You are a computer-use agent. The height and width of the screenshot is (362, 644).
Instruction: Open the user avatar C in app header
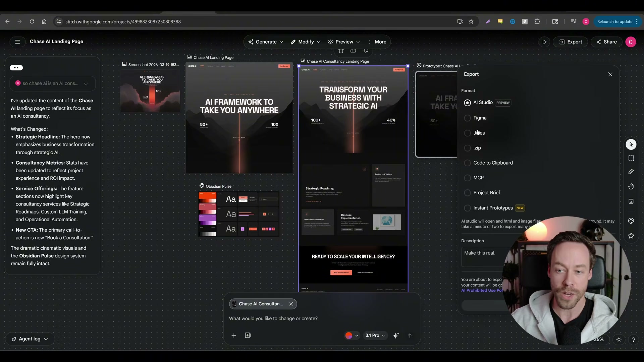pyautogui.click(x=631, y=42)
